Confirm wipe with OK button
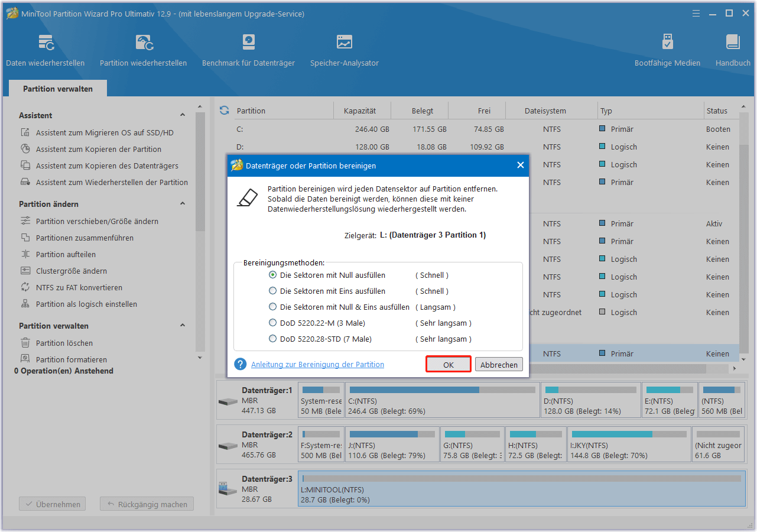Screen dimensions: 757x532 pyautogui.click(x=449, y=365)
